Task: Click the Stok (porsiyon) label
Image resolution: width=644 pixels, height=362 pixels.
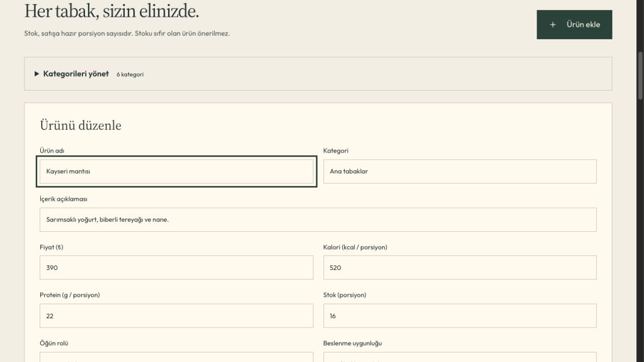Action: click(x=345, y=295)
